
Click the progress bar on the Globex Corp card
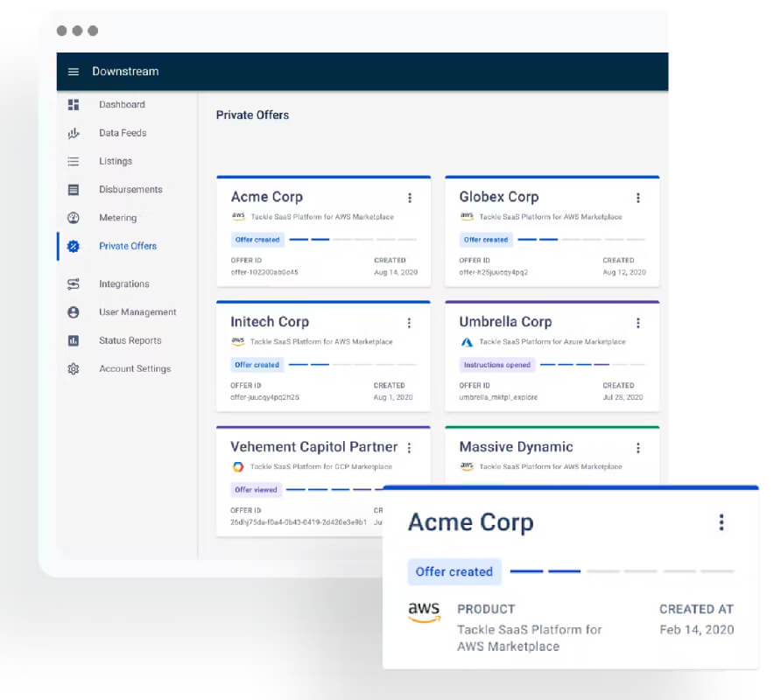pos(581,240)
